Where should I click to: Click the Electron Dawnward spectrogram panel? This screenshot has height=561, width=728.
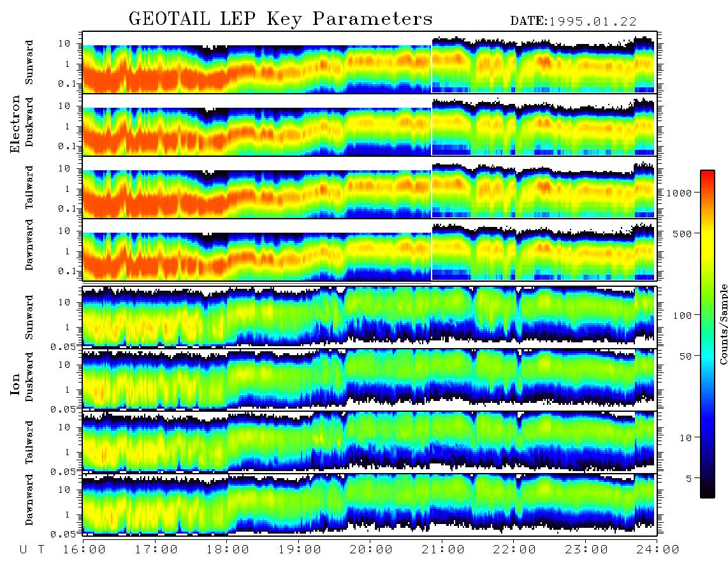tap(370, 250)
